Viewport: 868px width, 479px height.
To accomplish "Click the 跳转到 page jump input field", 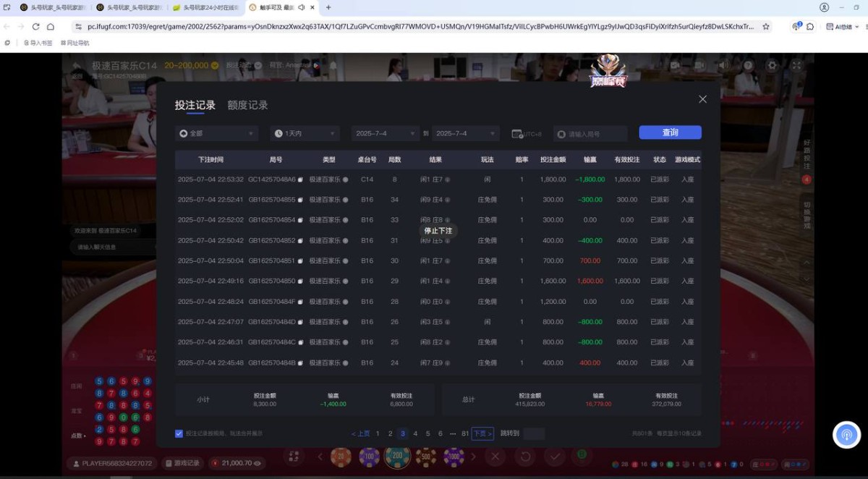I will (535, 433).
